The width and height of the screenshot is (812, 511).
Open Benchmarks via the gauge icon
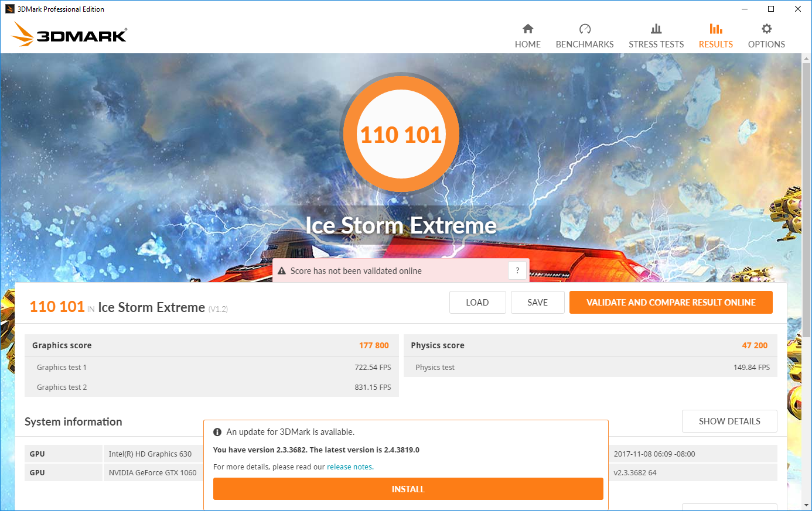pyautogui.click(x=585, y=29)
